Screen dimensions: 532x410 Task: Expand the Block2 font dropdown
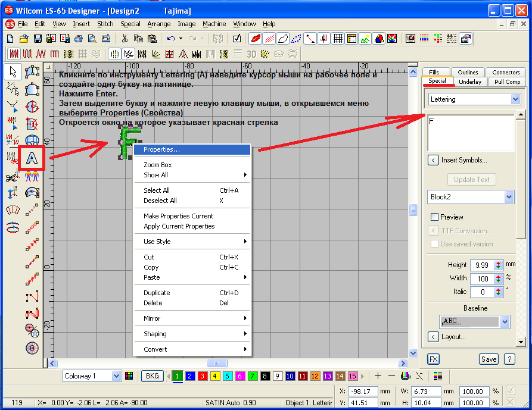pos(508,196)
